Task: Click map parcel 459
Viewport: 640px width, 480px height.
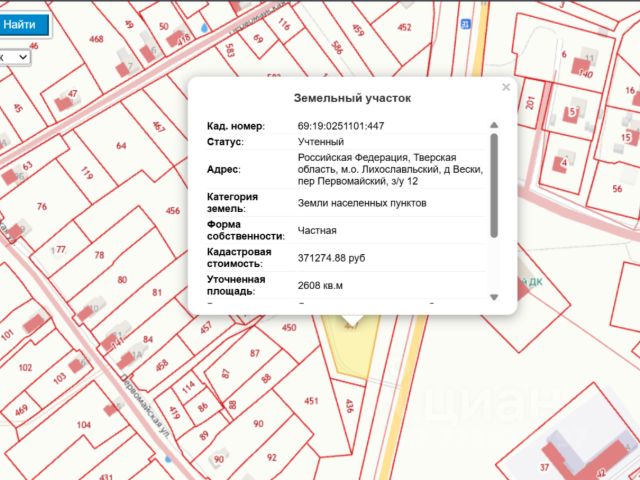Action: (x=358, y=30)
